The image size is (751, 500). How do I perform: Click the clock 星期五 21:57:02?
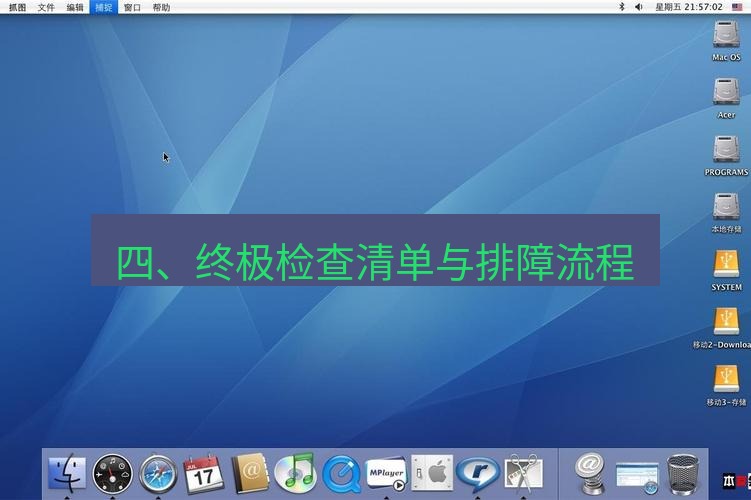coord(689,7)
